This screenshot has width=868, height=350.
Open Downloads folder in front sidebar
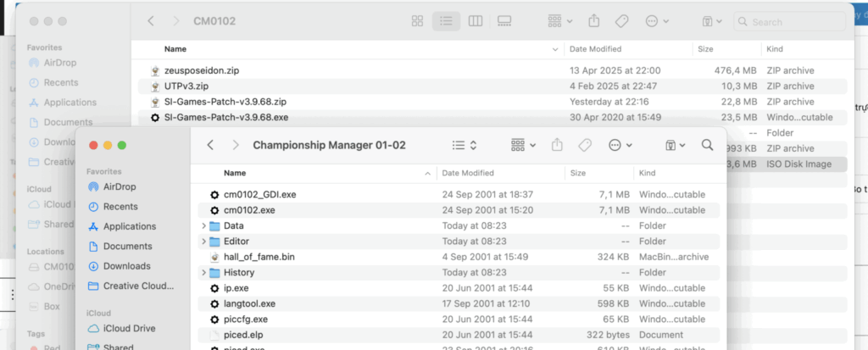point(126,266)
